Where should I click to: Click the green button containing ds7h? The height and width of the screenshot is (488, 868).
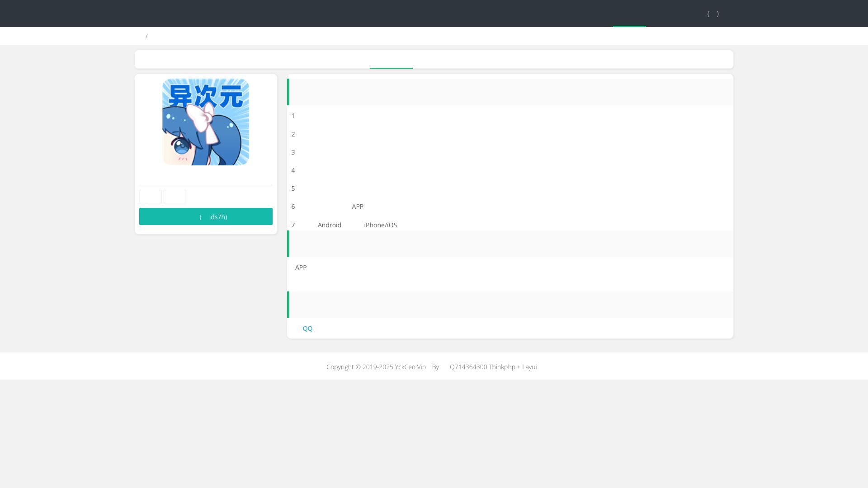pos(206,216)
